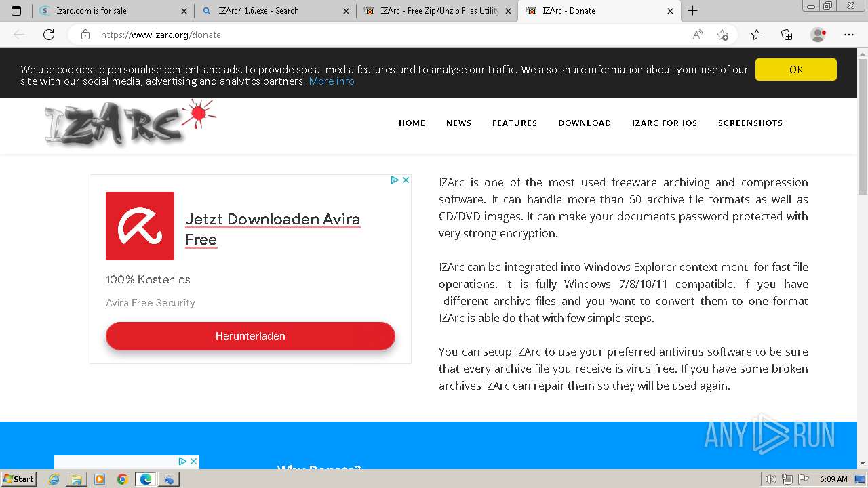Open FEATURES in site navigation
Image resolution: width=868 pixels, height=488 pixels.
tap(515, 123)
